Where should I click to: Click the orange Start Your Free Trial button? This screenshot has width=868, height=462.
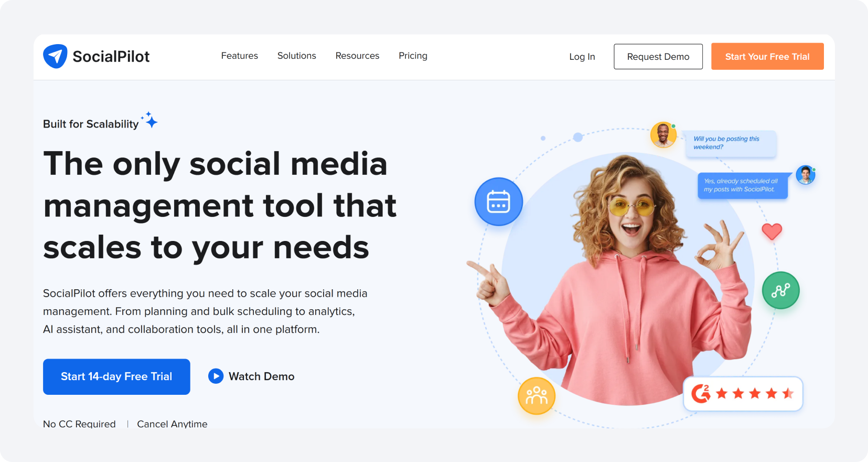point(767,56)
